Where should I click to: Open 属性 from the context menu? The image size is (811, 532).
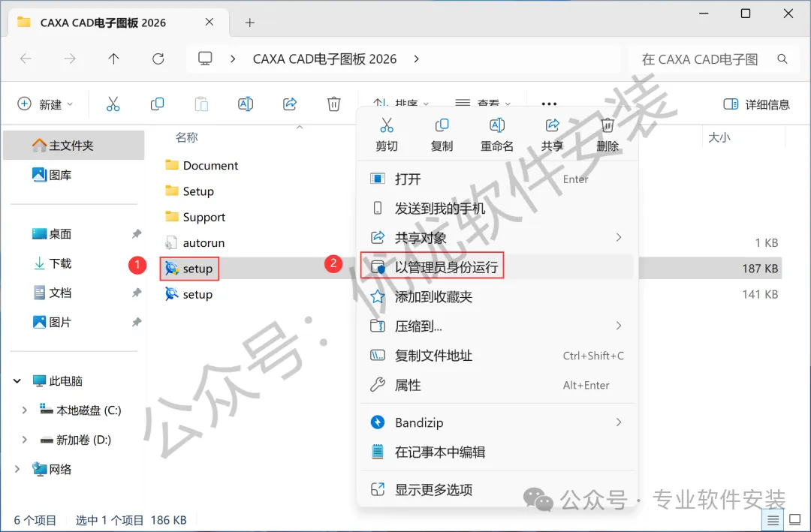tap(497, 385)
